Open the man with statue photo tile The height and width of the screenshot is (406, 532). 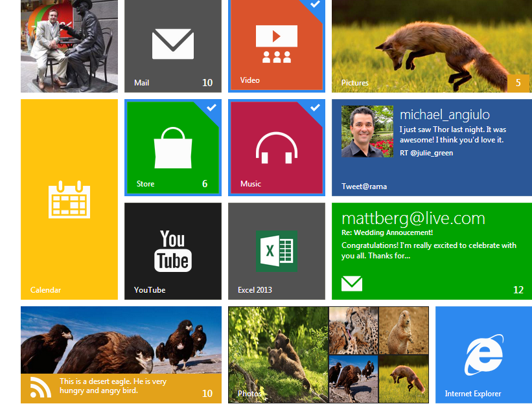click(69, 45)
